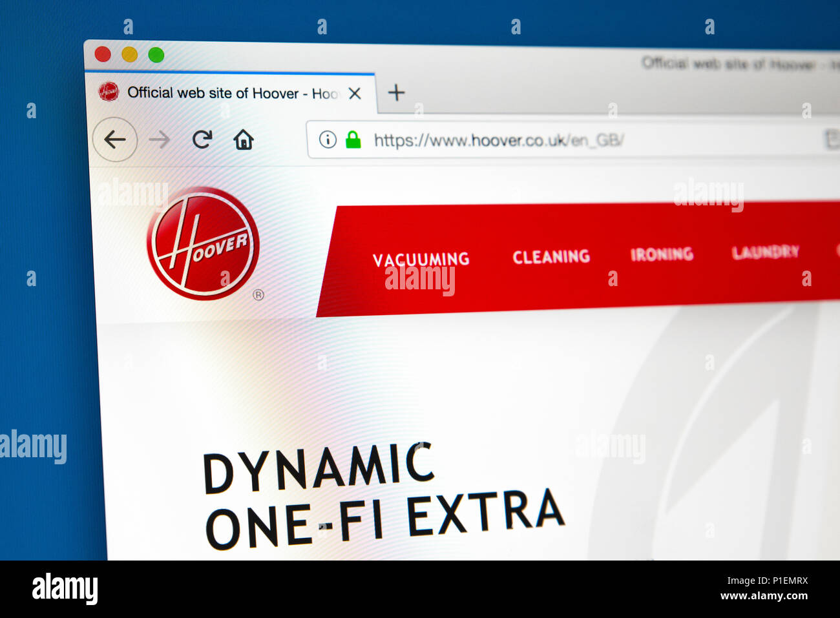The width and height of the screenshot is (840, 618).
Task: Open the site information icon
Action: (328, 139)
